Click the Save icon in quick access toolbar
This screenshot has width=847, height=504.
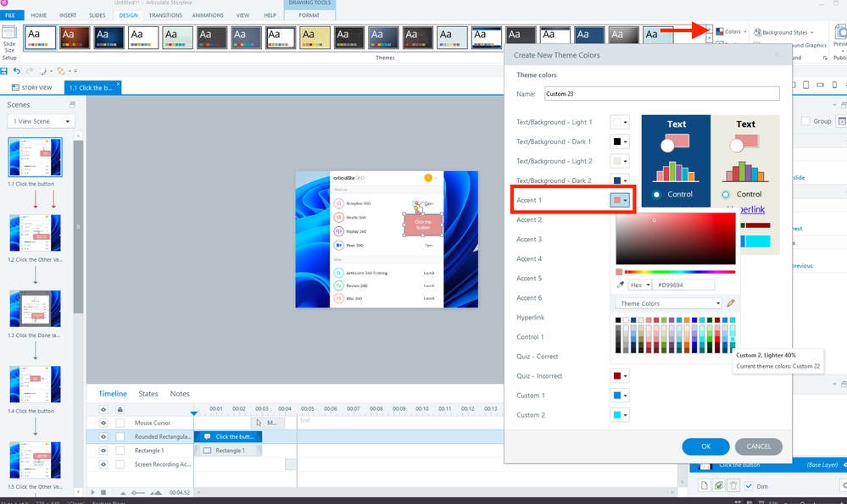5,71
